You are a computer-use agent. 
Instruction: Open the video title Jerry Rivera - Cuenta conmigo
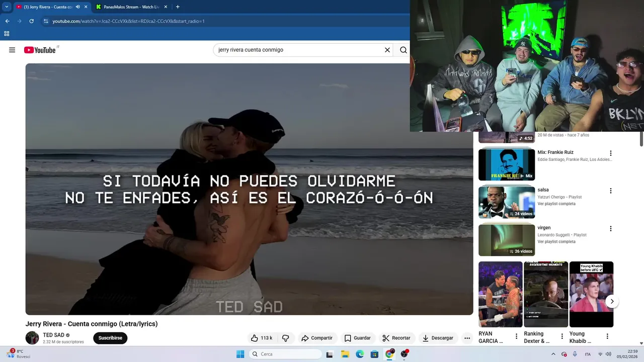point(92,324)
